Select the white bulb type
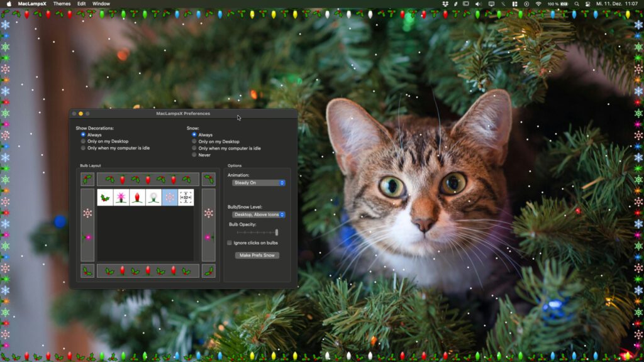The image size is (644, 362). click(154, 197)
